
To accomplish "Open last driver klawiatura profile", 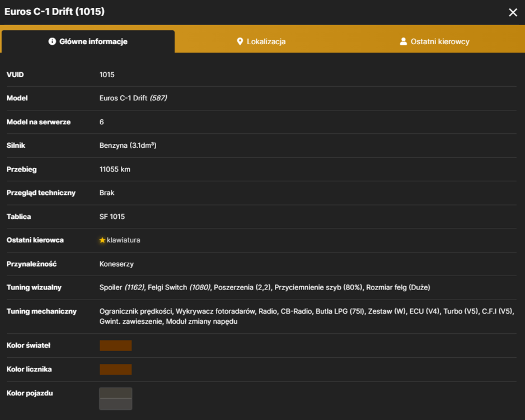I will point(123,240).
